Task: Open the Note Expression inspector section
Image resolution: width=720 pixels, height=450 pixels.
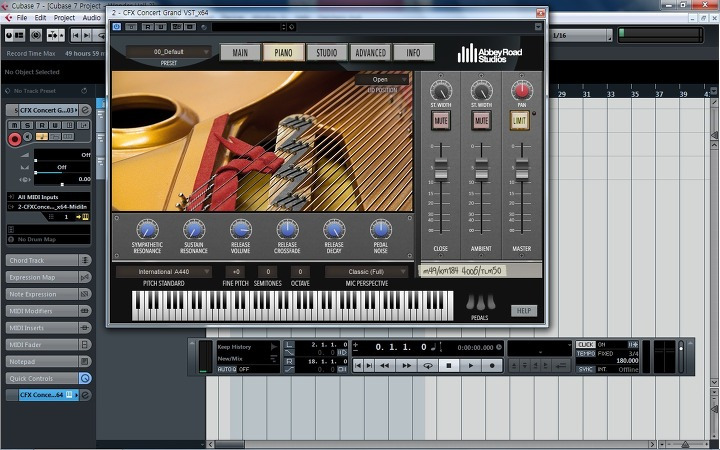Action: point(48,294)
